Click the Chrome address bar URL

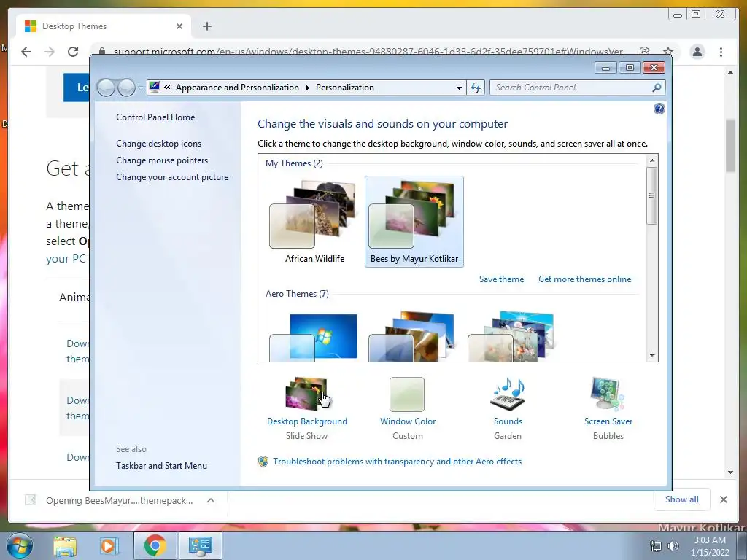tap(368, 52)
